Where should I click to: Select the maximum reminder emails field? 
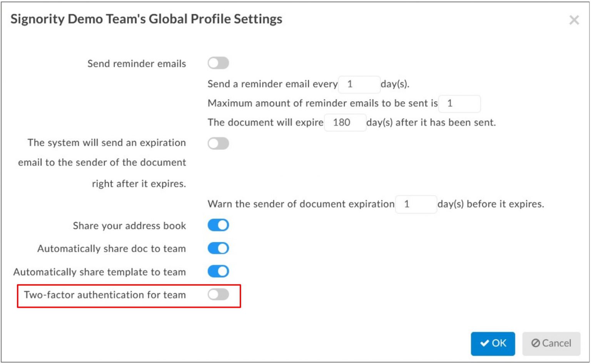pos(460,103)
